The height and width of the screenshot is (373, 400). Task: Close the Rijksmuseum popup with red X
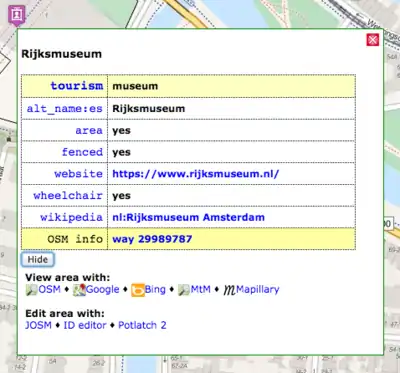pos(373,40)
